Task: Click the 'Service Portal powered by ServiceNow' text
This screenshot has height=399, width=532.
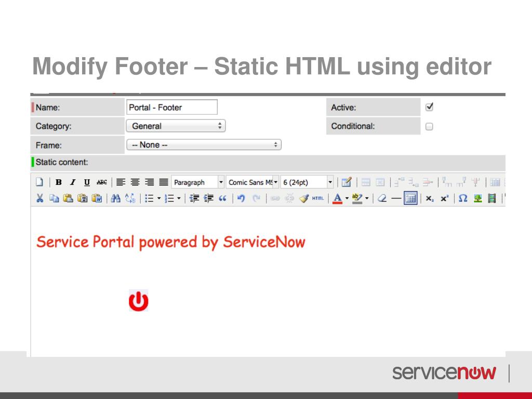Action: coord(170,242)
